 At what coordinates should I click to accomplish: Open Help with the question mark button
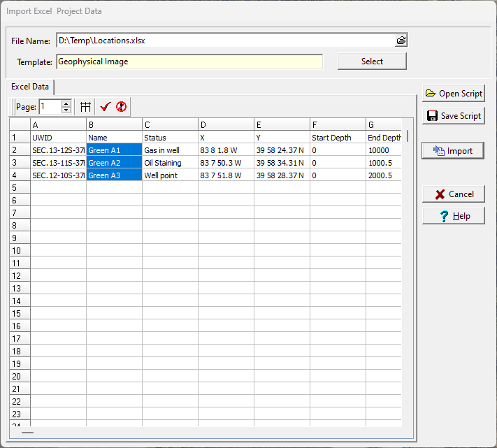coord(453,216)
